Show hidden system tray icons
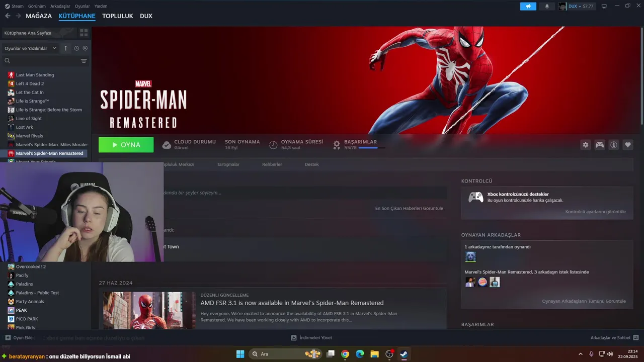The height and width of the screenshot is (362, 644). pyautogui.click(x=581, y=354)
